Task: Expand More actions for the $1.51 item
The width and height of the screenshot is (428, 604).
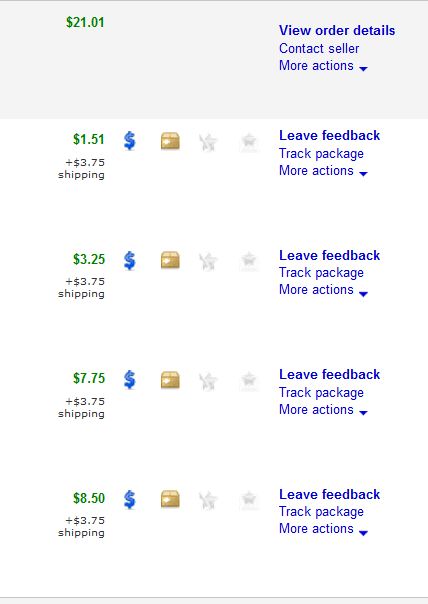Action: click(x=323, y=171)
